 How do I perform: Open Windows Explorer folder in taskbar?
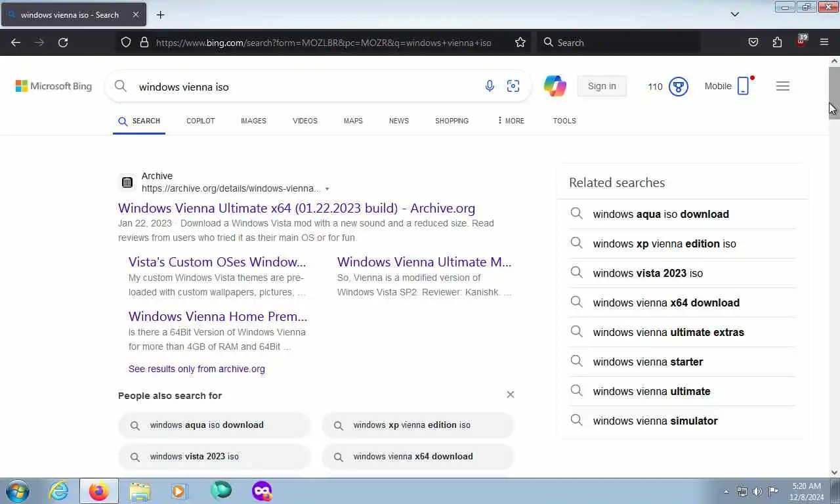pyautogui.click(x=140, y=491)
